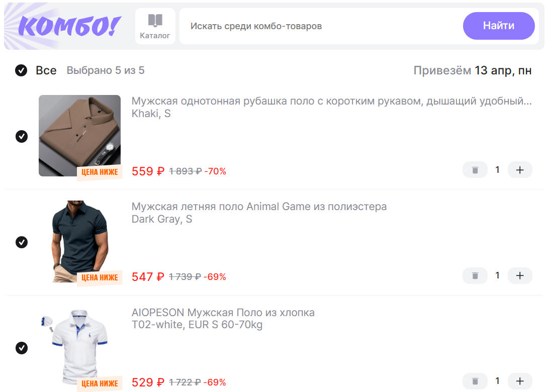Add one more Animal Game polo
The width and height of the screenshot is (550, 392).
pos(520,275)
